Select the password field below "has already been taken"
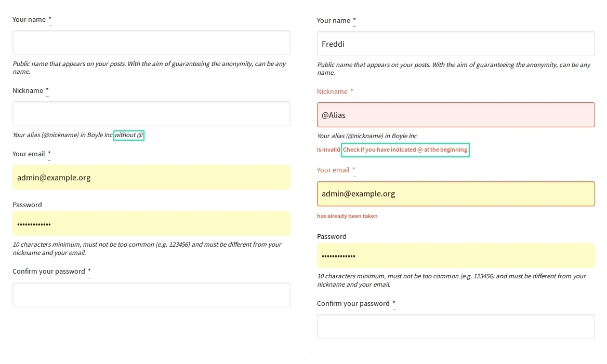This screenshot has width=607, height=364. pos(455,255)
